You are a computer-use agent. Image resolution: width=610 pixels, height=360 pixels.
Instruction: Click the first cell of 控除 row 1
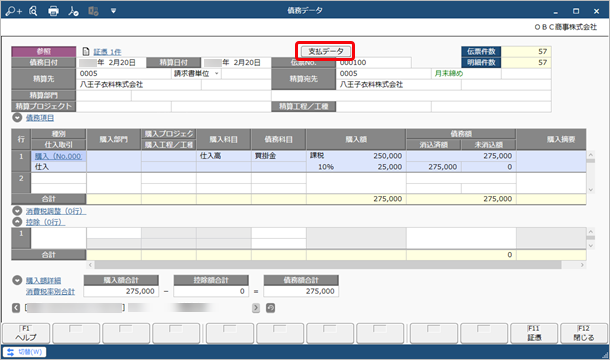coord(58,238)
